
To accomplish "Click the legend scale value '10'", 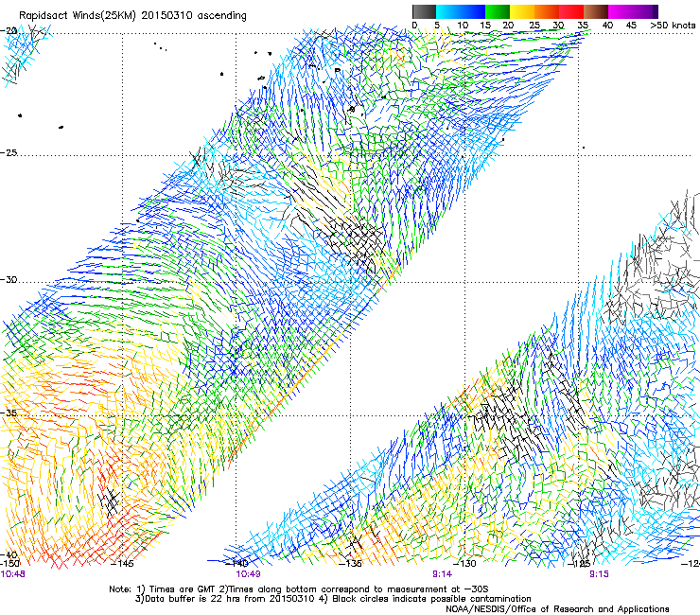I will [463, 26].
